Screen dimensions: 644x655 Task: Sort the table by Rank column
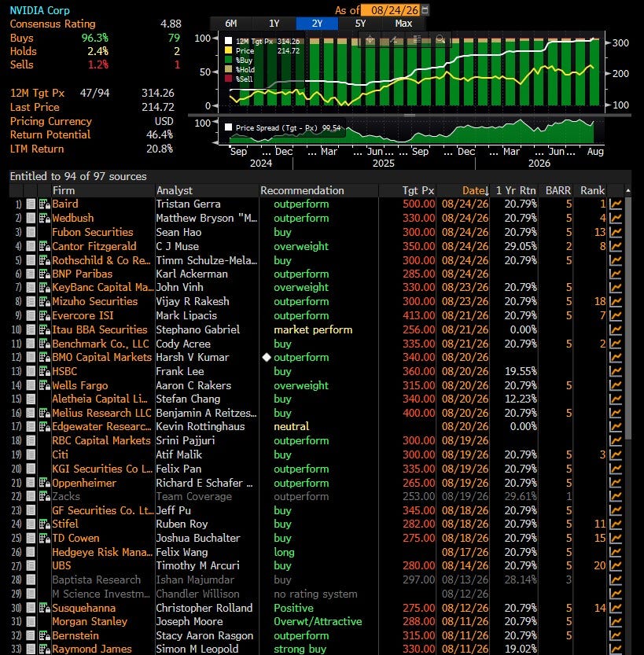(592, 190)
